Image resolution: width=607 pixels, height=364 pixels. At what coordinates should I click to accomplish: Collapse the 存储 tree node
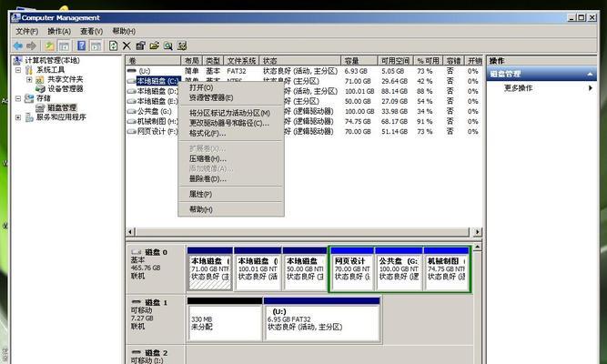coord(18,98)
